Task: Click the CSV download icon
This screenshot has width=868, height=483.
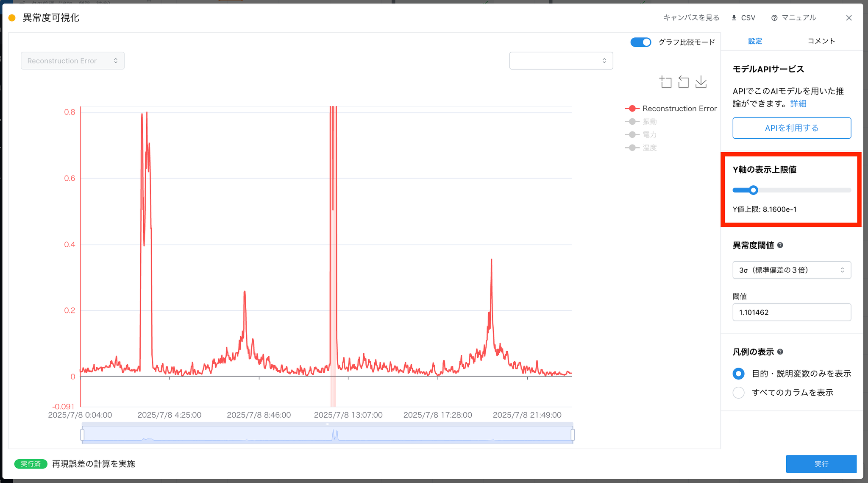Action: click(734, 18)
